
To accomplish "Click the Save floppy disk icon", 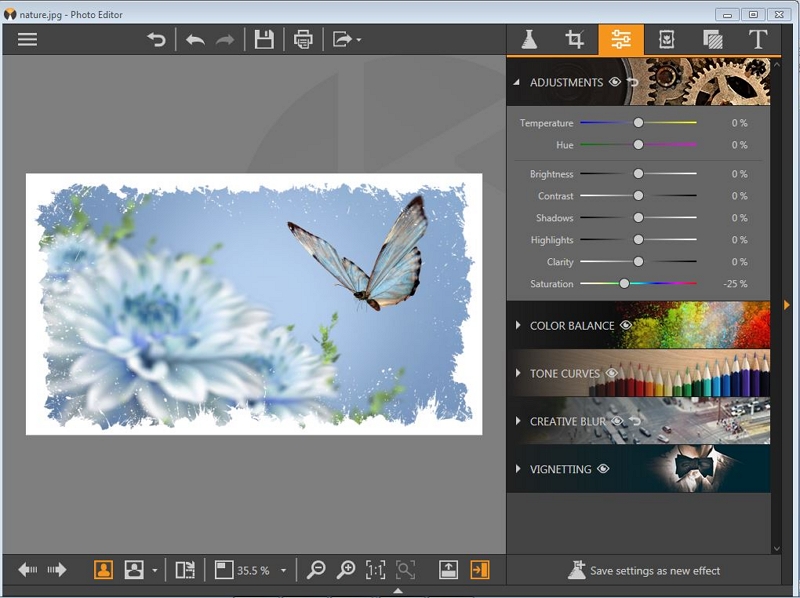I will (264, 39).
